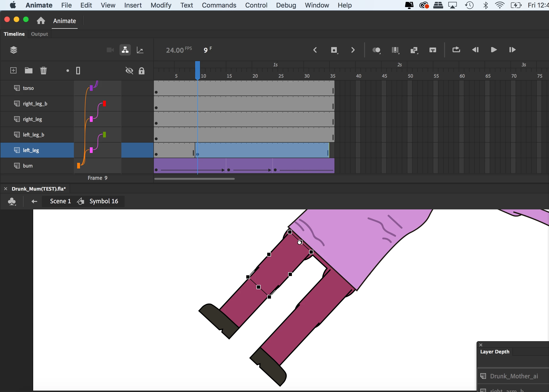Viewport: 549px width, 392px height.
Task: Select the torso layer
Action: (28, 88)
